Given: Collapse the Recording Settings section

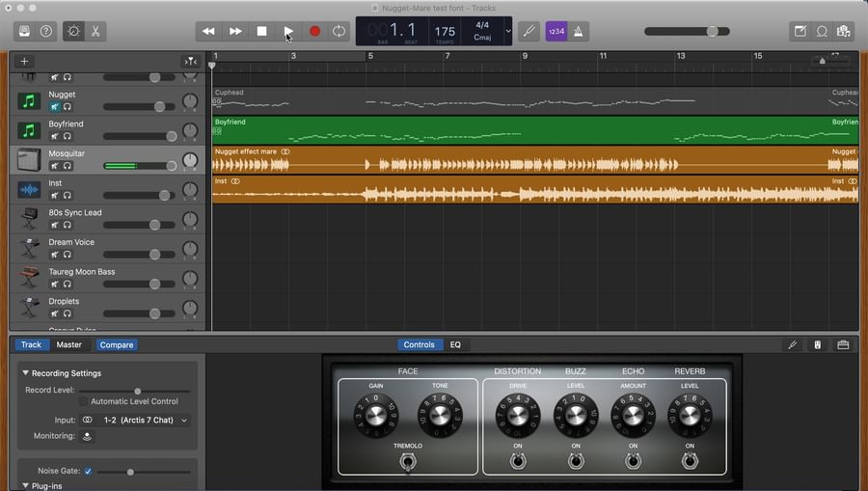Looking at the screenshot, I should (x=25, y=373).
